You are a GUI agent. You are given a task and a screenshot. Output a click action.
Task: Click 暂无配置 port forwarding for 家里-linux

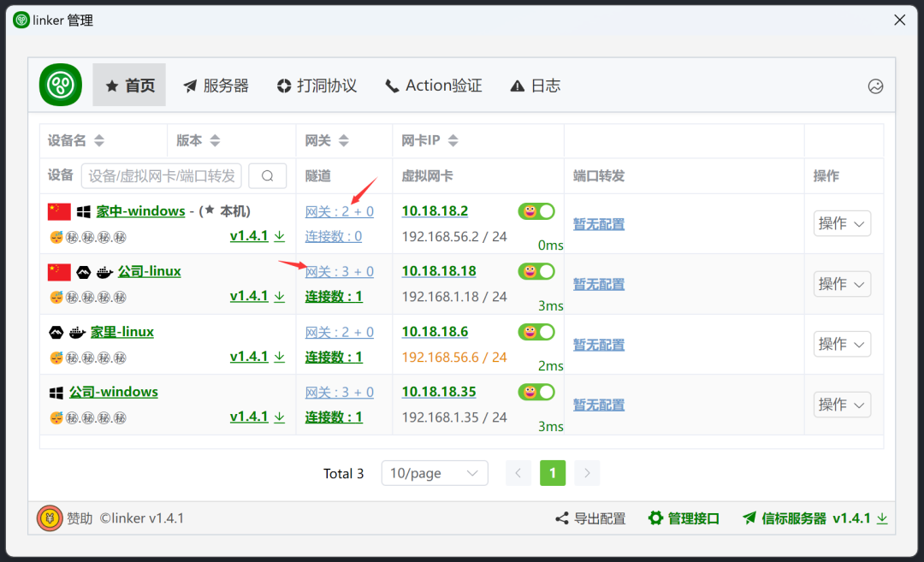[x=599, y=345]
